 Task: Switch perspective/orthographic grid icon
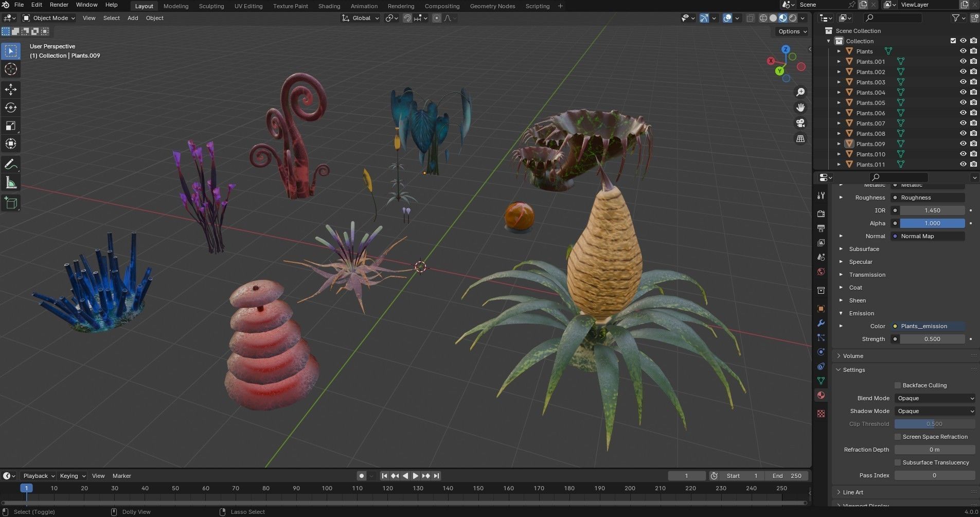pos(800,138)
